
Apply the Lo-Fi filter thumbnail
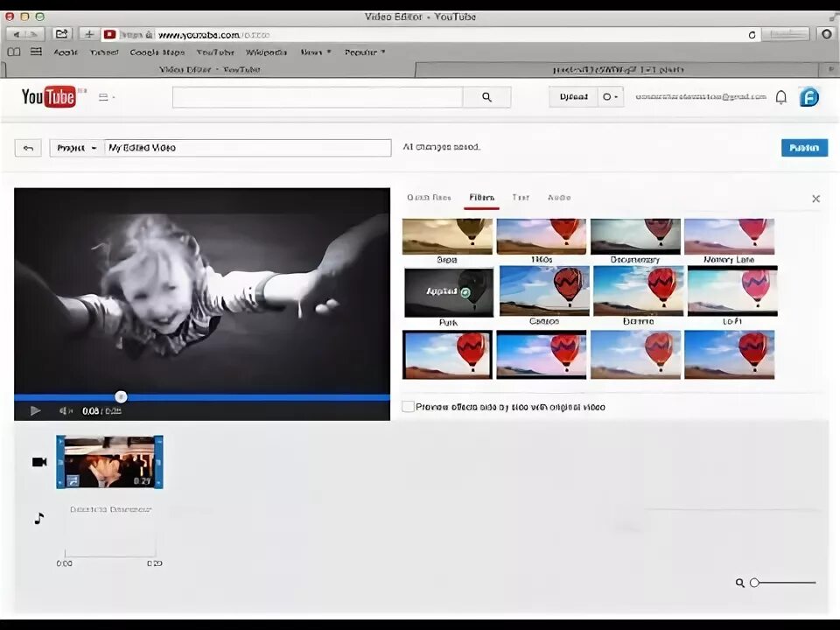tap(732, 290)
